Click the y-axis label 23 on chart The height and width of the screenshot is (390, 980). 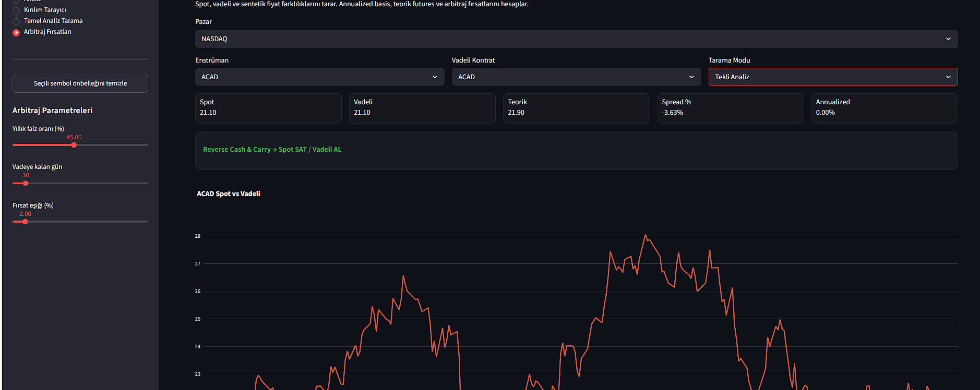point(198,374)
